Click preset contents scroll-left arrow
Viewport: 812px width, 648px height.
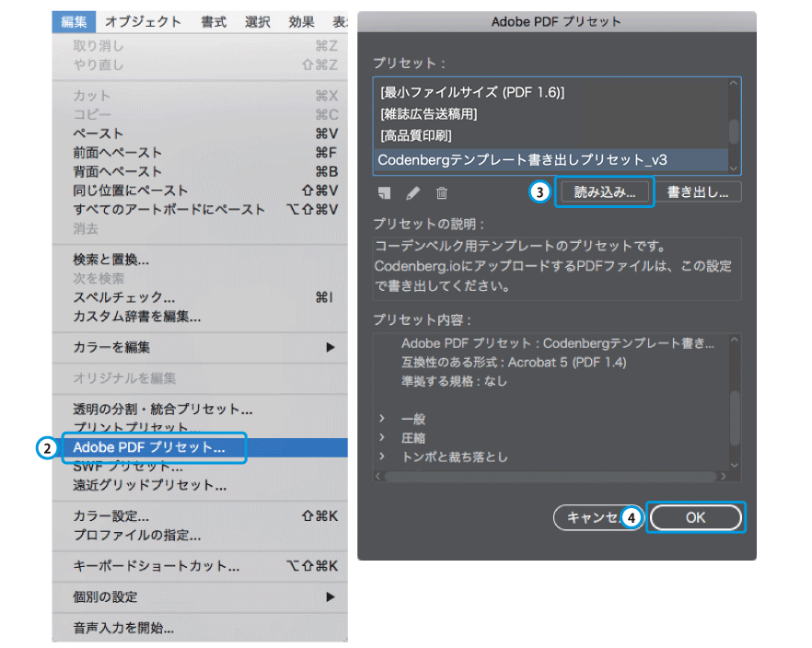(x=377, y=476)
